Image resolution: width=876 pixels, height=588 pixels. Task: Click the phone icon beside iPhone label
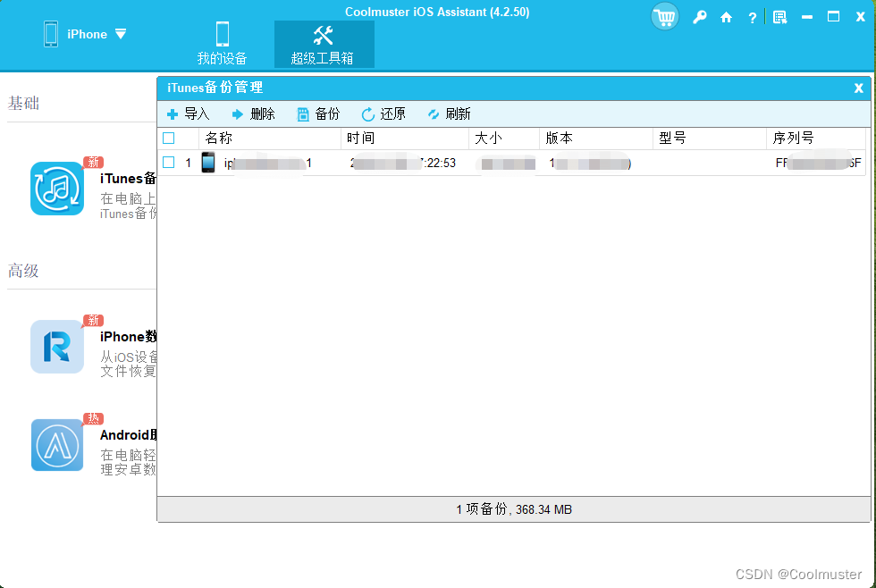(x=51, y=34)
